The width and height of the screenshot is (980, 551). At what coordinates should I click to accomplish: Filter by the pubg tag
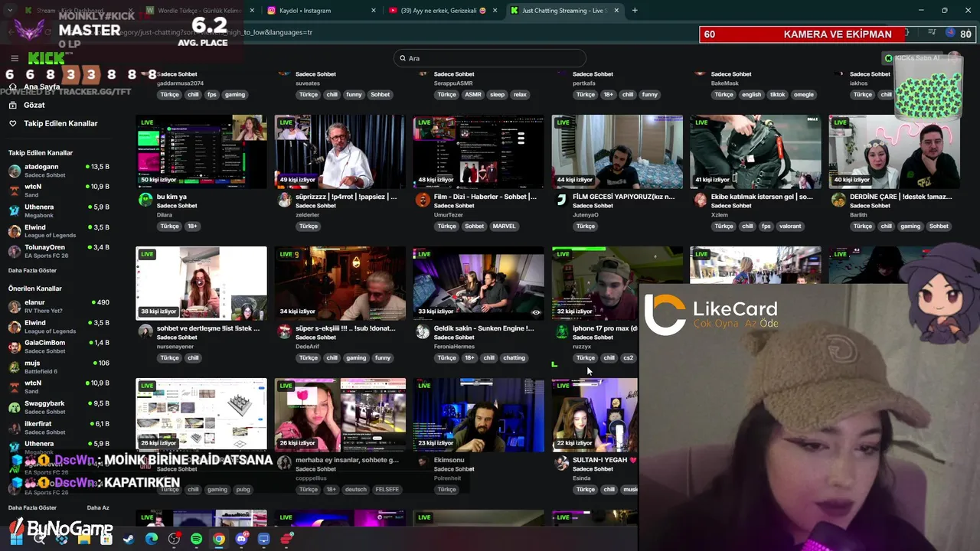point(243,490)
